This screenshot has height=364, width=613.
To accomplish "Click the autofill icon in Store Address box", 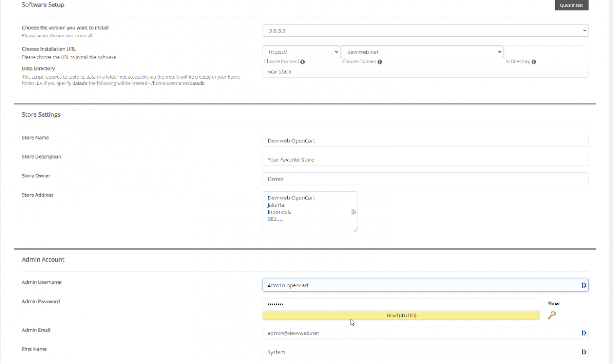I will tap(353, 212).
